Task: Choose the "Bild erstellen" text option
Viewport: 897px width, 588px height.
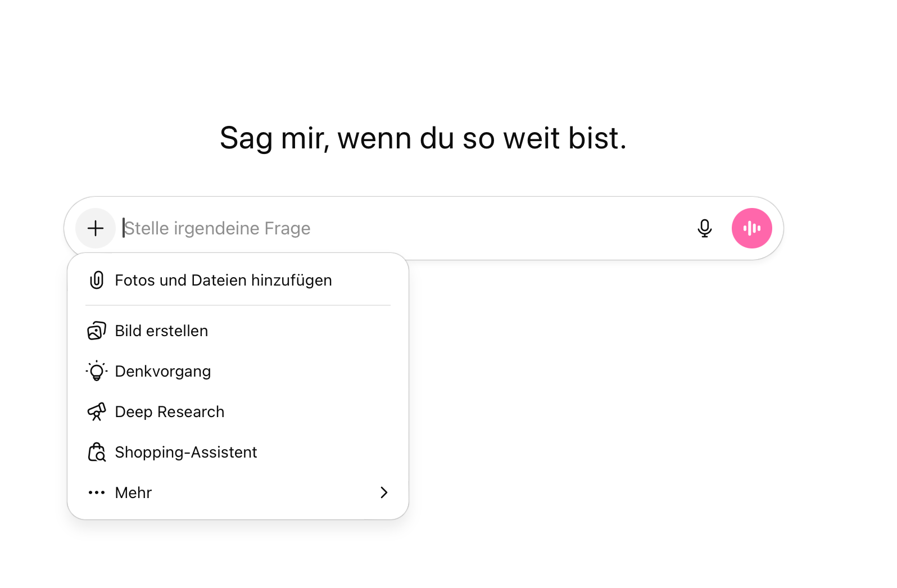Action: point(161,331)
